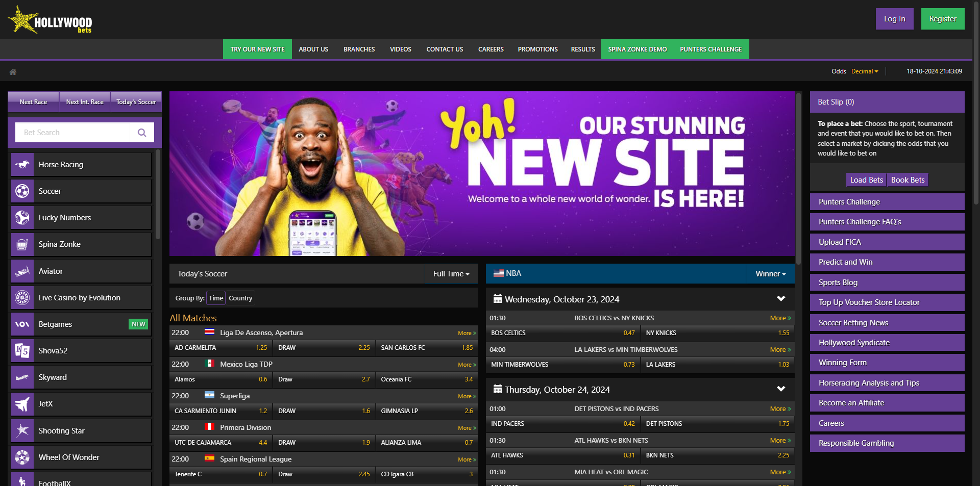Click the Log In button
Screen dimensions: 980x486
click(x=895, y=19)
